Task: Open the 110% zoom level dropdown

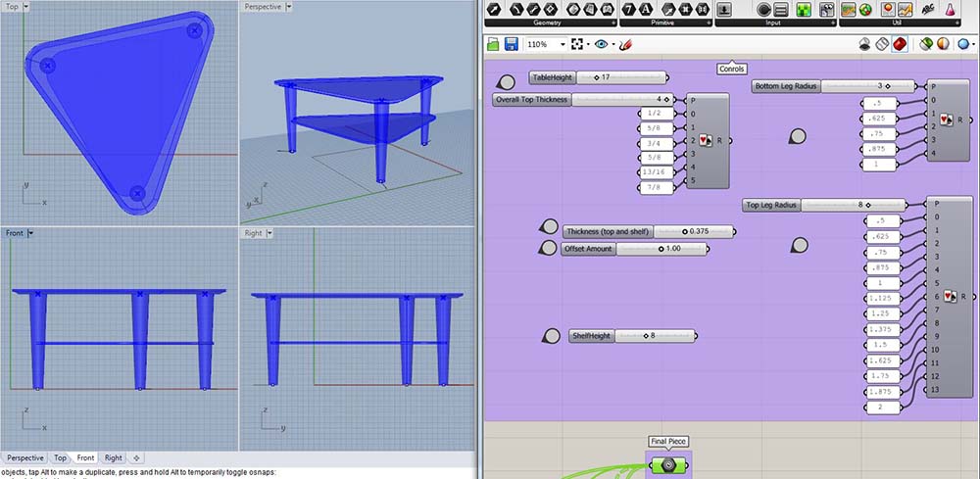Action: tap(563, 44)
